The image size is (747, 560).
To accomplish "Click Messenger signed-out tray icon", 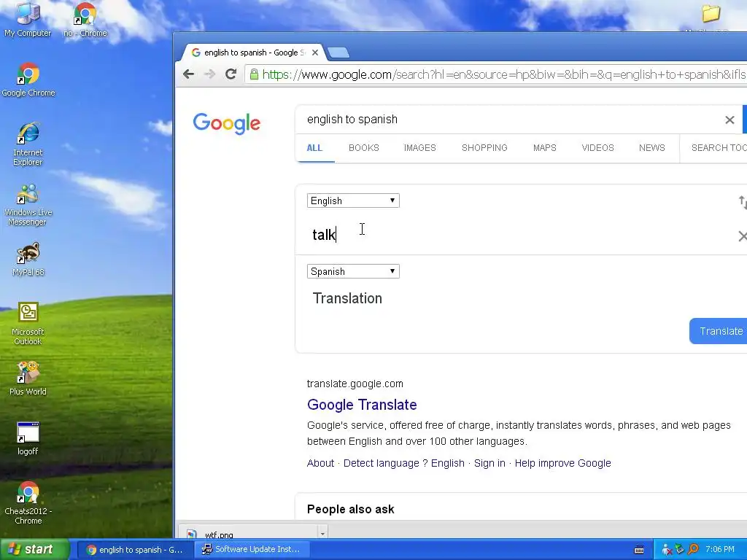I will click(667, 550).
